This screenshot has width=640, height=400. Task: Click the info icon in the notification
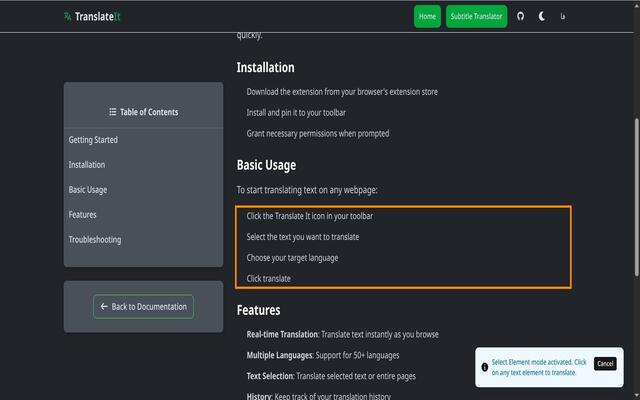coord(484,367)
